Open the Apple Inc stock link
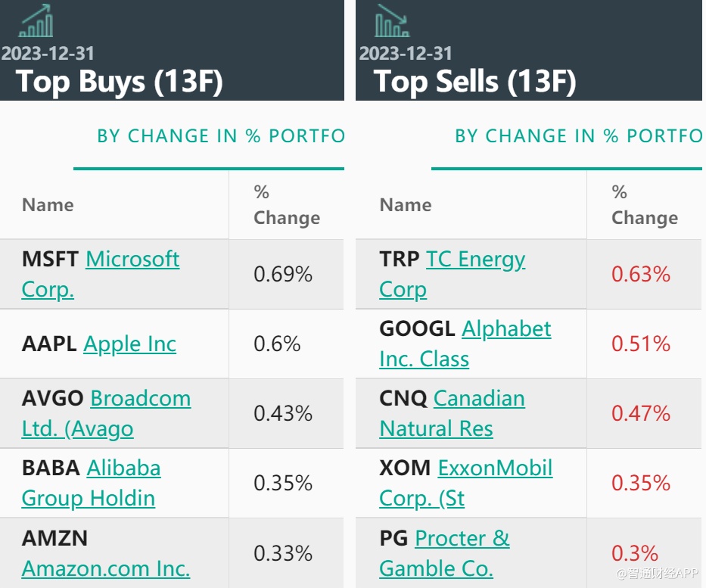 [x=129, y=344]
